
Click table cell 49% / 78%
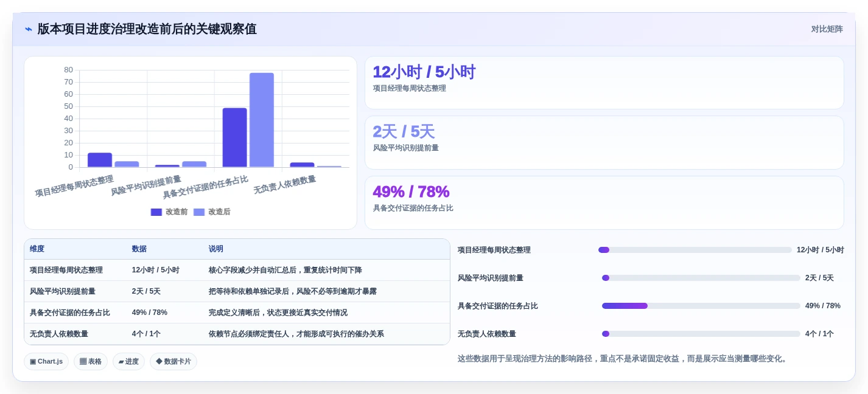pyautogui.click(x=150, y=313)
